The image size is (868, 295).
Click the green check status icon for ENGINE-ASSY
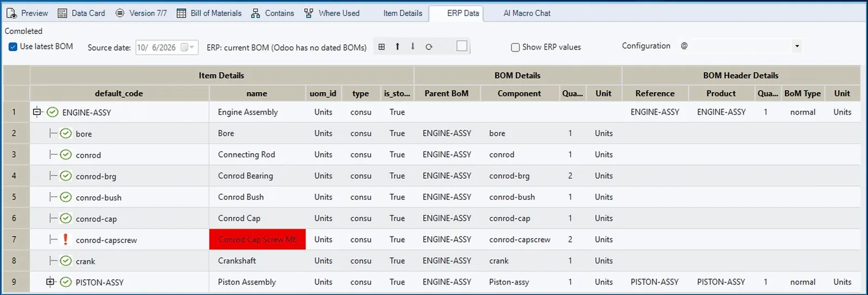(52, 112)
